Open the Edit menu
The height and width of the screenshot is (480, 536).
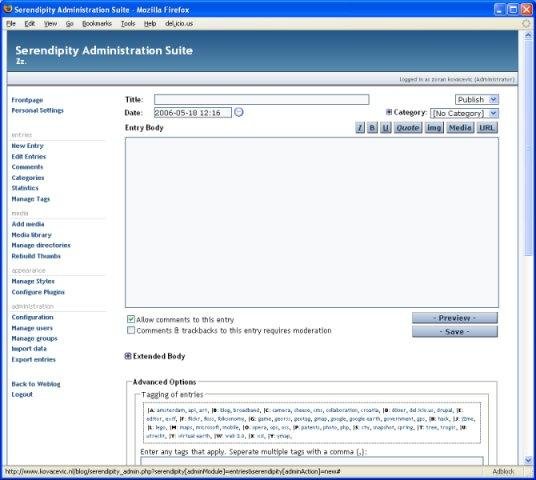(30, 24)
